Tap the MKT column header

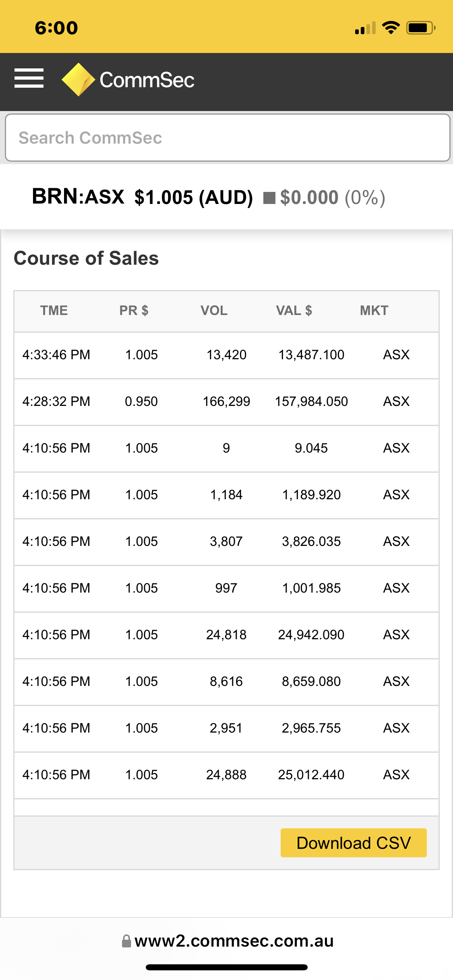click(x=374, y=311)
